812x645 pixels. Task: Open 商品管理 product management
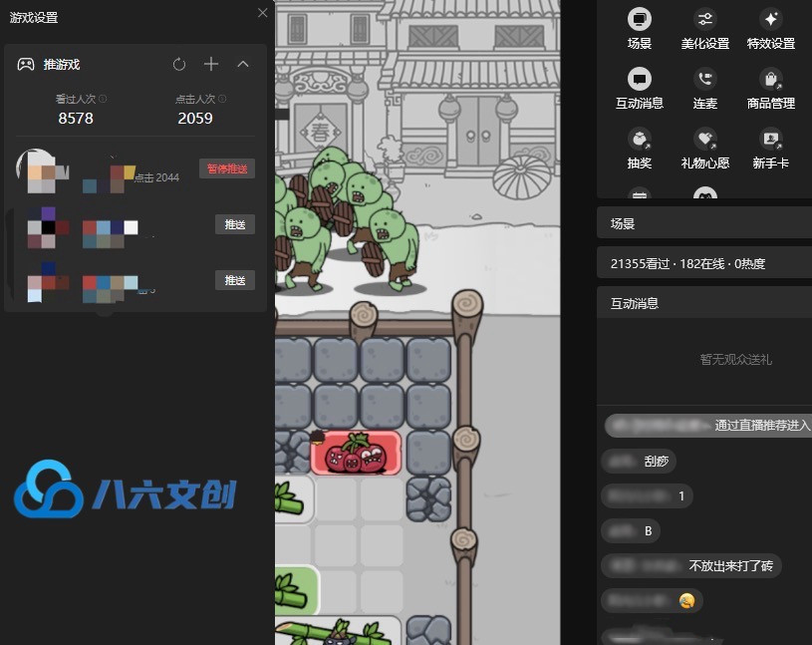770,79
